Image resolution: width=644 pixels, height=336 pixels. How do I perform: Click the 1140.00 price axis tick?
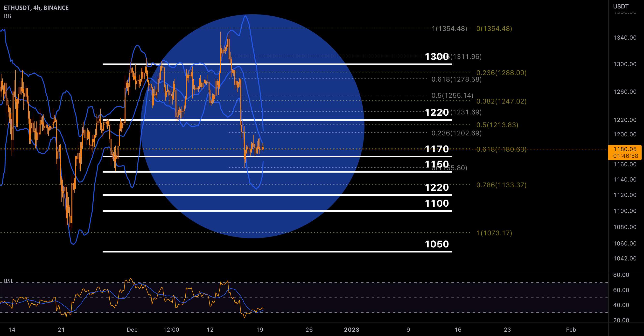625,180
